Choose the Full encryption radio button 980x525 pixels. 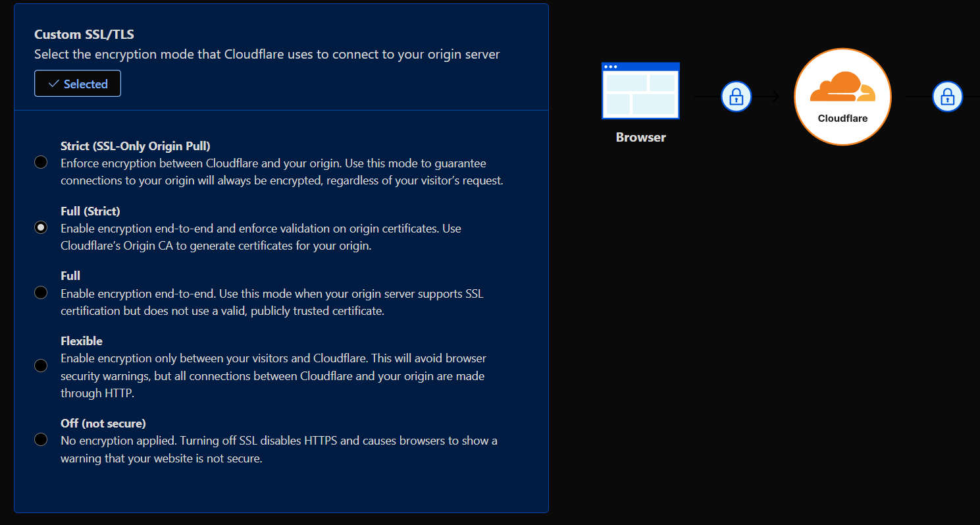click(41, 292)
